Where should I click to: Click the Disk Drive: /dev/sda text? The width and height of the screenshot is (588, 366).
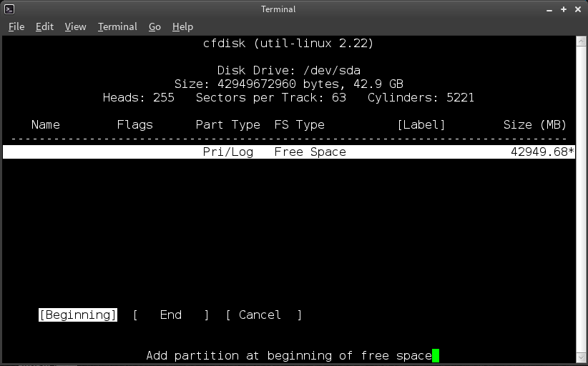tap(289, 71)
